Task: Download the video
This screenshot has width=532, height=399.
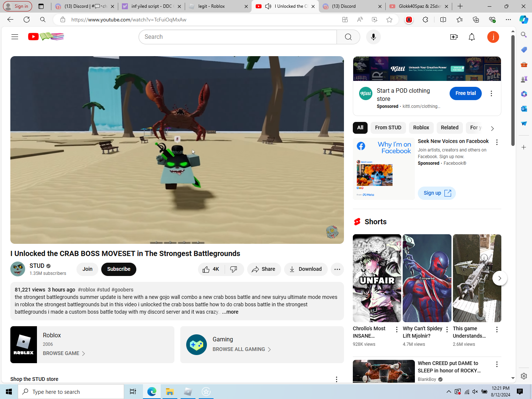Action: tap(306, 269)
